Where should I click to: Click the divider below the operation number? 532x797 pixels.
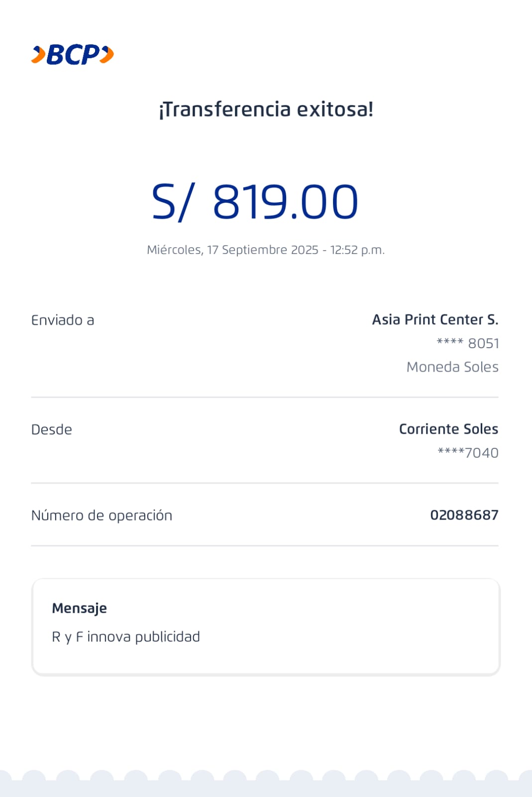265,546
